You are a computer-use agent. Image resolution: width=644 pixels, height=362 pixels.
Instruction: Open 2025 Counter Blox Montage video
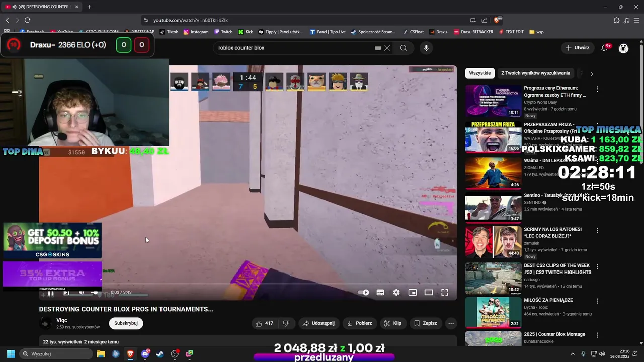tap(493, 339)
